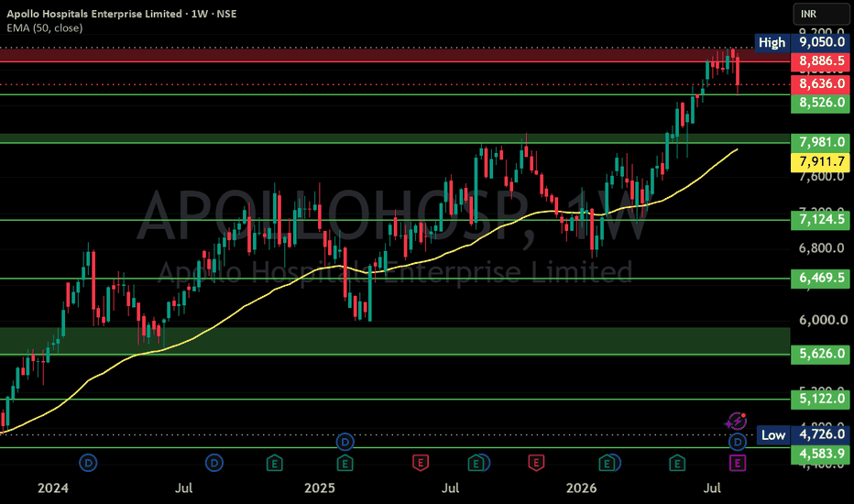Open the lightning bolt latest-update icon

pyautogui.click(x=737, y=422)
